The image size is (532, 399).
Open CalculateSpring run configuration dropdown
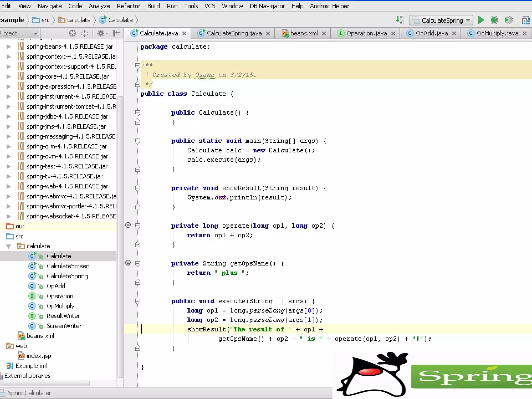click(x=442, y=20)
